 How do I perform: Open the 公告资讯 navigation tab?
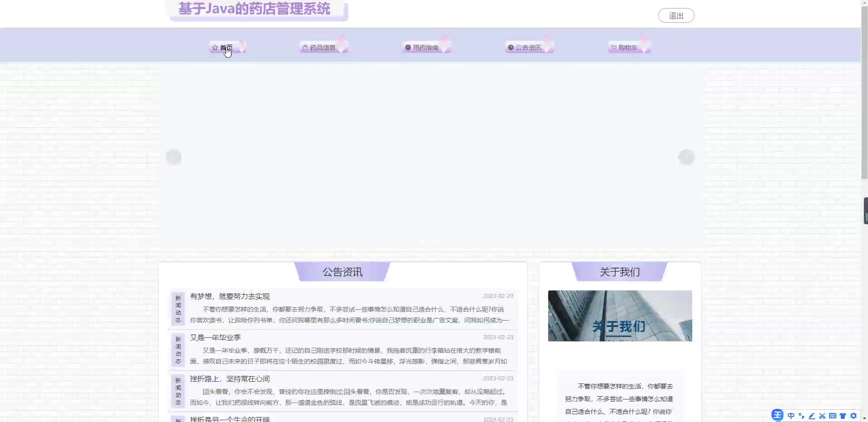click(x=528, y=48)
